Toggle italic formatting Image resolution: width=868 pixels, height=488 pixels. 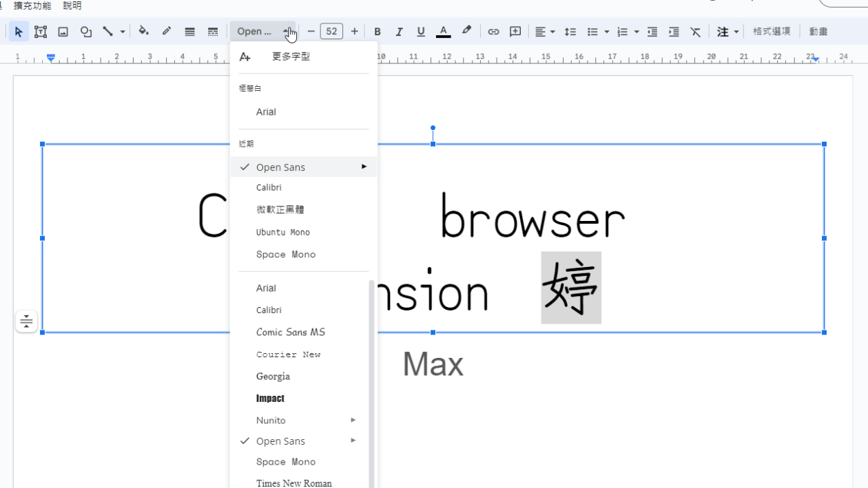(400, 31)
